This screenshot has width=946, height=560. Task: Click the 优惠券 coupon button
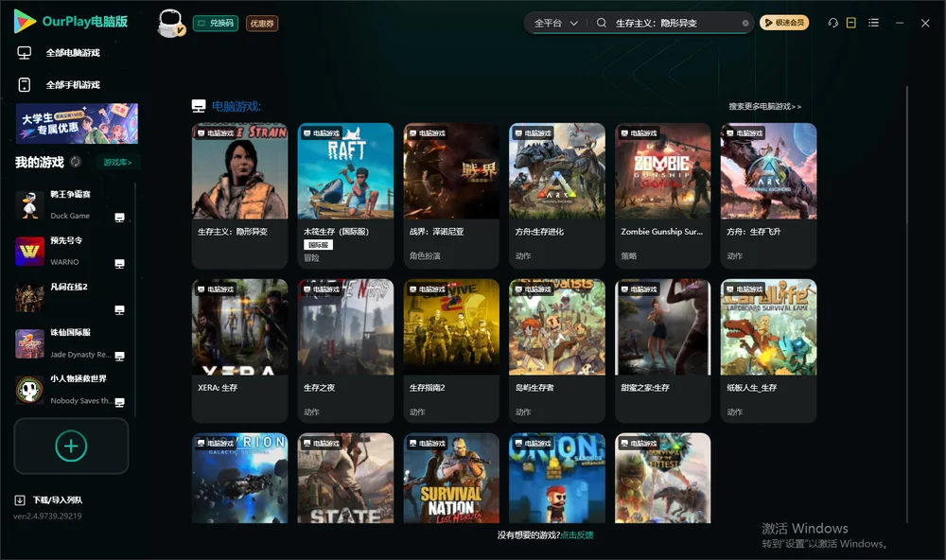coord(262,24)
